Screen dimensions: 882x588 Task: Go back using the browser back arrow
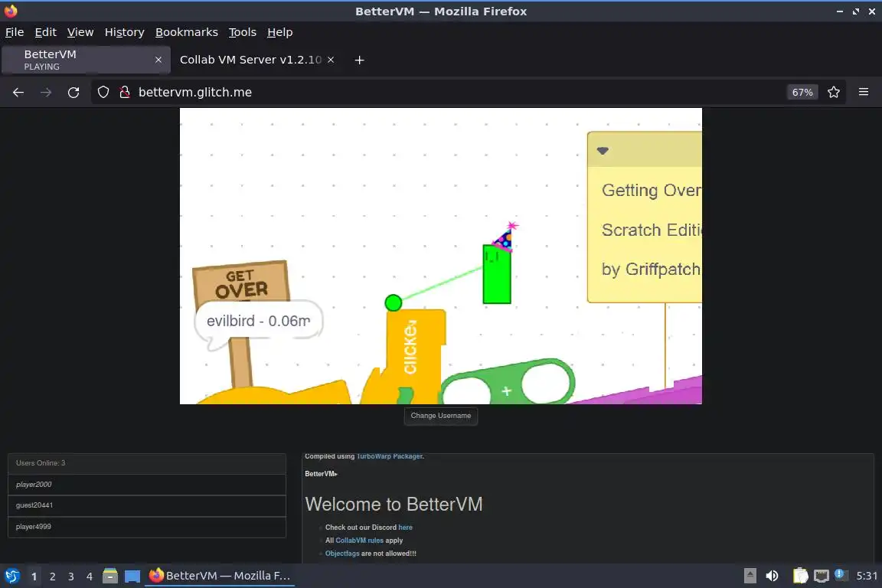click(x=18, y=93)
